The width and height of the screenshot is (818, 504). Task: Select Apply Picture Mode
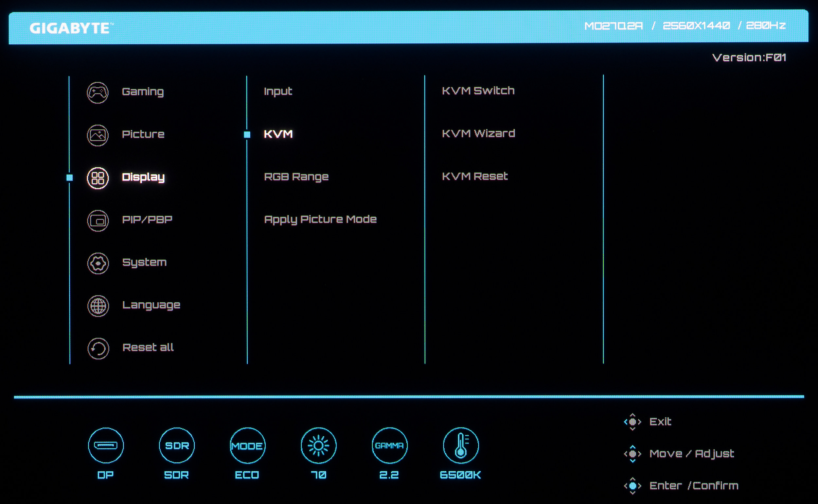click(x=320, y=219)
